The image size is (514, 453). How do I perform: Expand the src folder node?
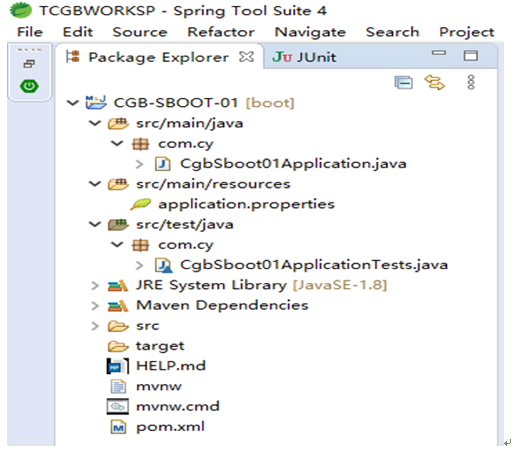pos(95,326)
